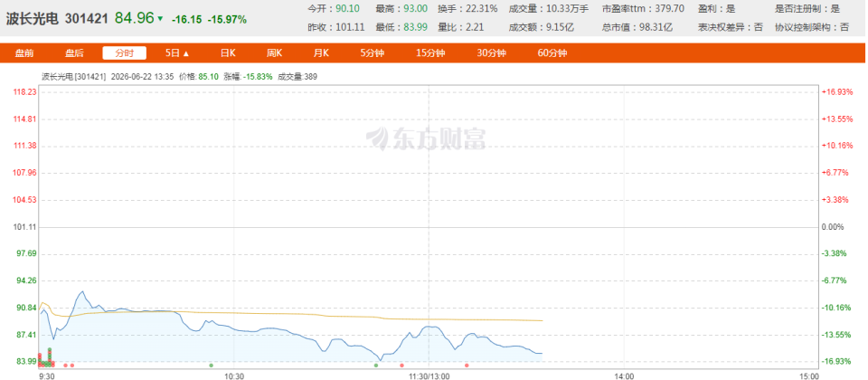Click the 118.23 price axis label

25,92
